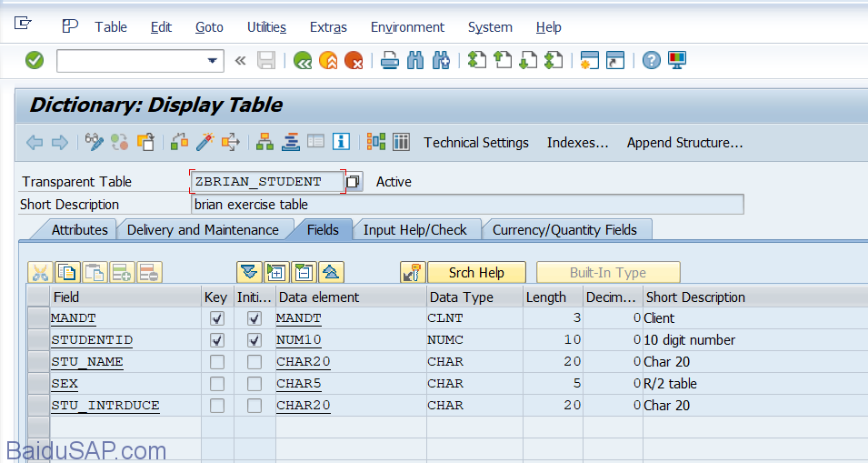Switch to the Input Help/Check tab
Image resolution: width=868 pixels, height=463 pixels.
click(x=414, y=230)
